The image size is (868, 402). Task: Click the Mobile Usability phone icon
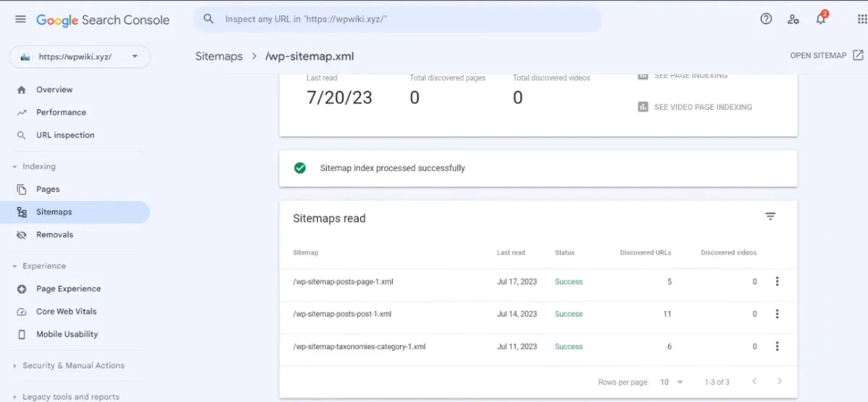click(x=22, y=335)
